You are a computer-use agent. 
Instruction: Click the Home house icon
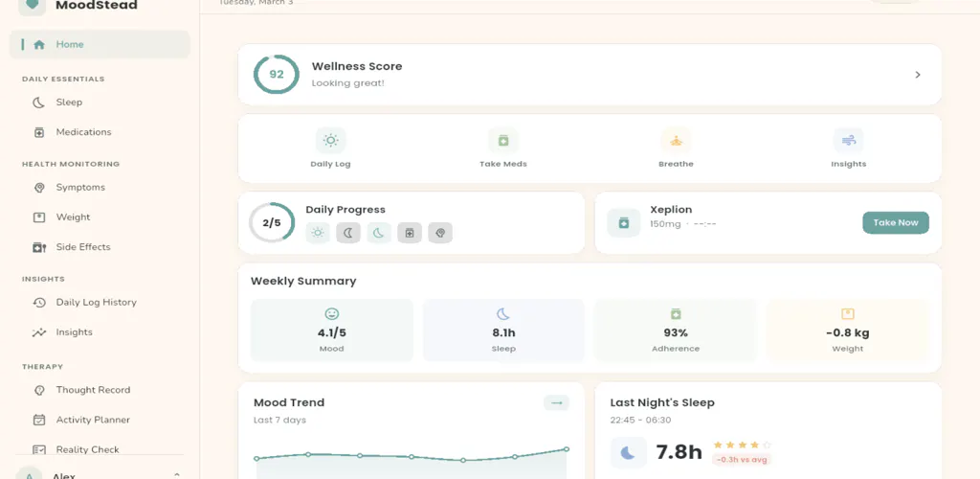38,44
